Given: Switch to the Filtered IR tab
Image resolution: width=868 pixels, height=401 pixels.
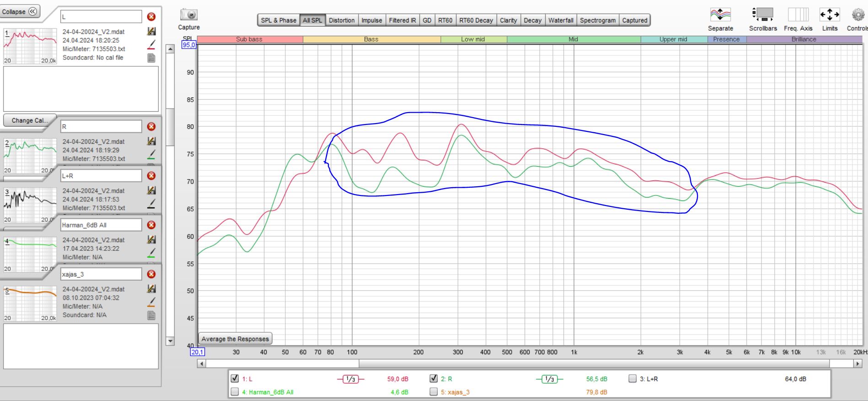Looking at the screenshot, I should [402, 20].
